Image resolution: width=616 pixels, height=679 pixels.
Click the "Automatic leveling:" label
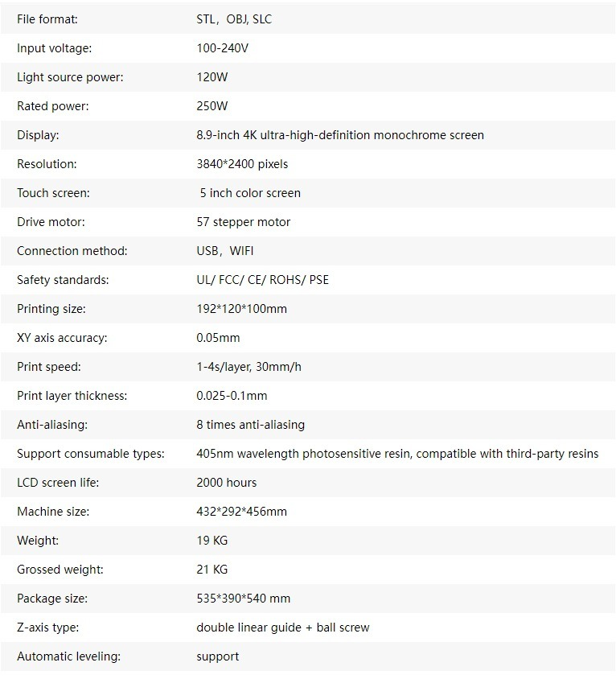tap(68, 656)
